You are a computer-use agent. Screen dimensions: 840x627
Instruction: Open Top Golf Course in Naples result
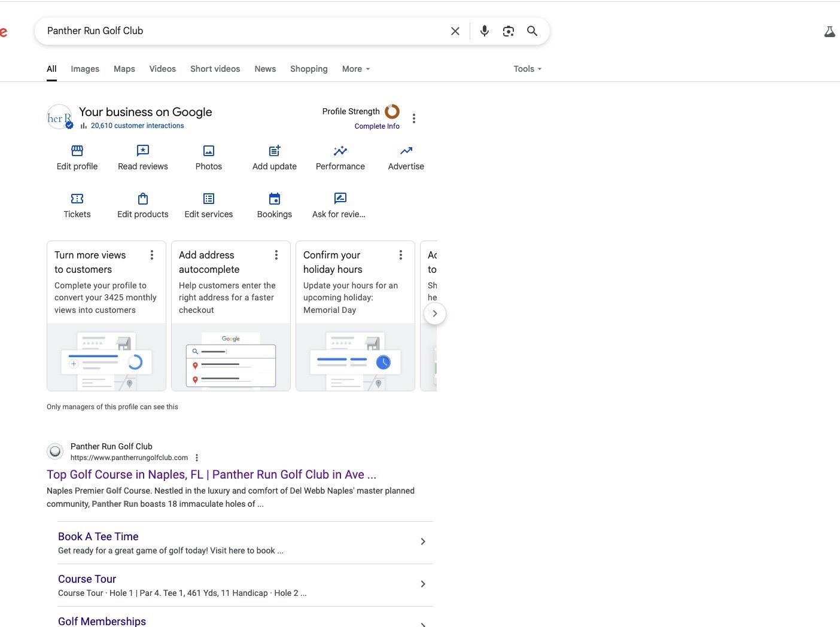[x=211, y=474]
